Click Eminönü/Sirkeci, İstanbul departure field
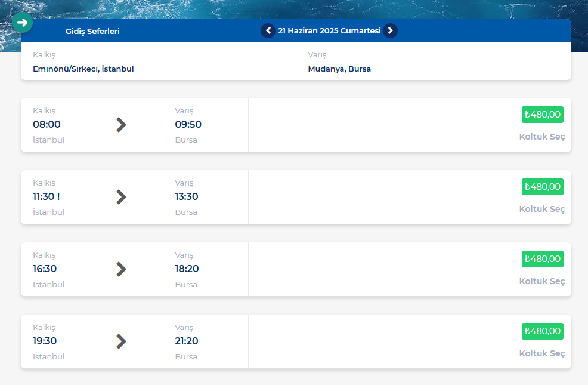The width and height of the screenshot is (588, 385). point(83,69)
